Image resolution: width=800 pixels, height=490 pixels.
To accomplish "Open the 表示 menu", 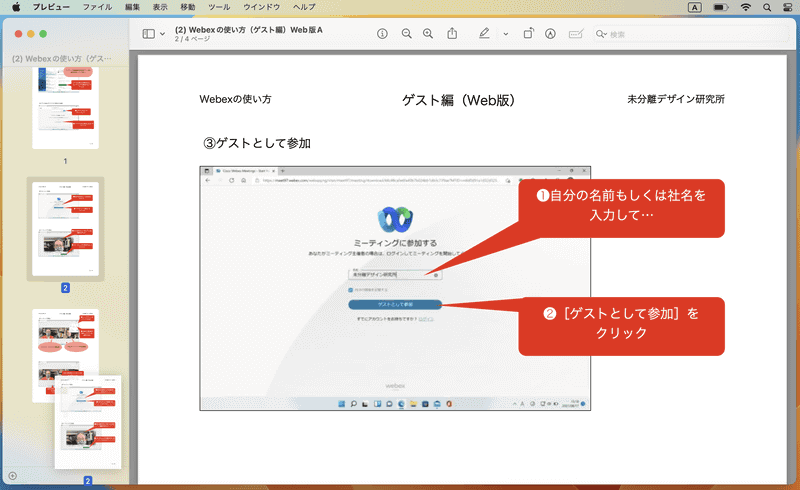I will click(x=160, y=7).
